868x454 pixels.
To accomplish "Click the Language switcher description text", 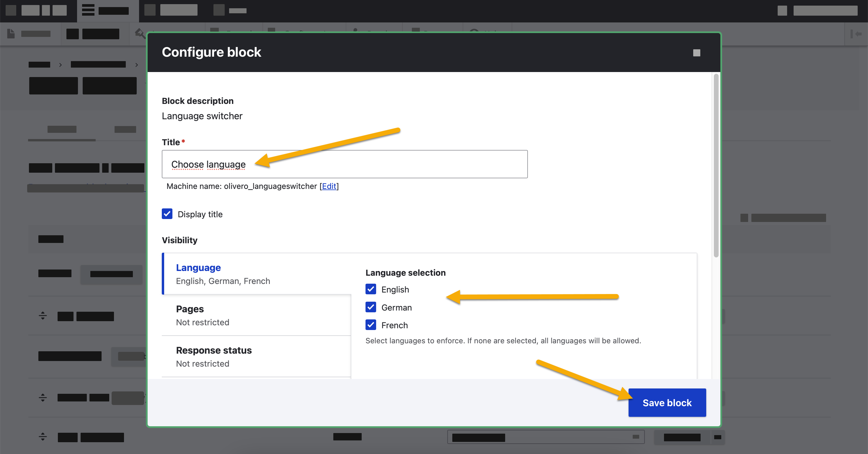I will 202,116.
